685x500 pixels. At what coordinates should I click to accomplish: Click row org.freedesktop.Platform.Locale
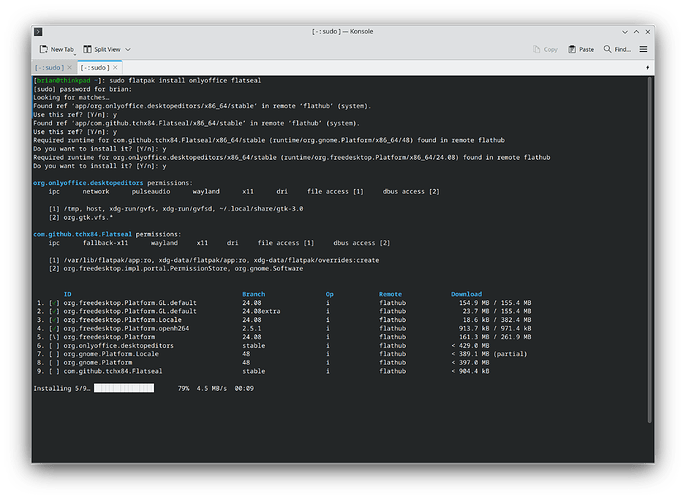284,320
